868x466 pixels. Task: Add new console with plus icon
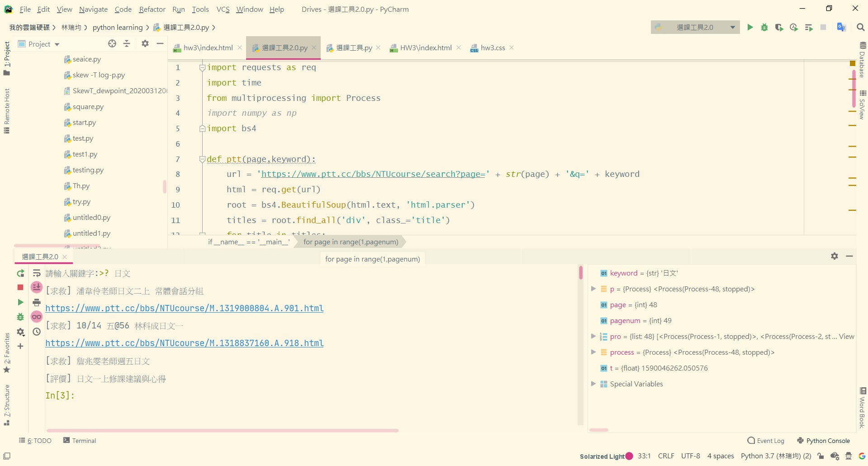[20, 346]
